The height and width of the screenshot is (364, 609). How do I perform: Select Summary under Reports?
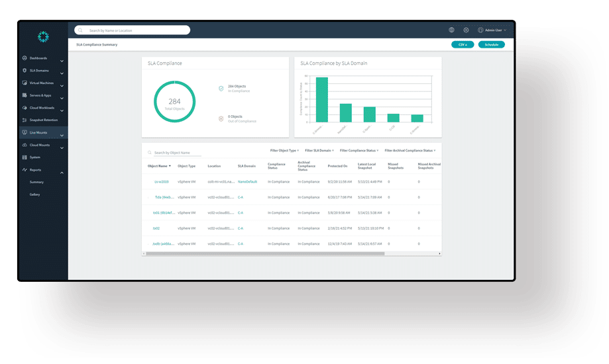pos(36,182)
